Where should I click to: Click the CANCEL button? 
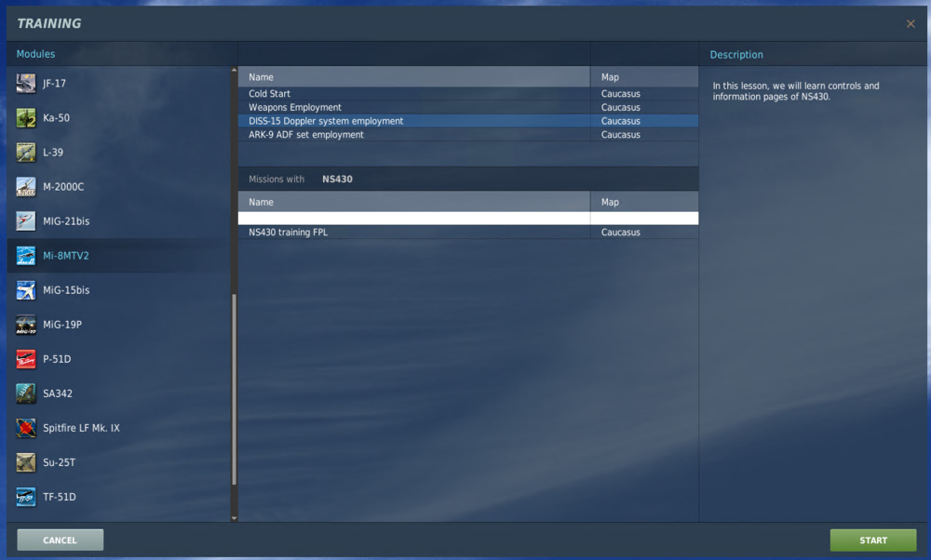coord(60,540)
